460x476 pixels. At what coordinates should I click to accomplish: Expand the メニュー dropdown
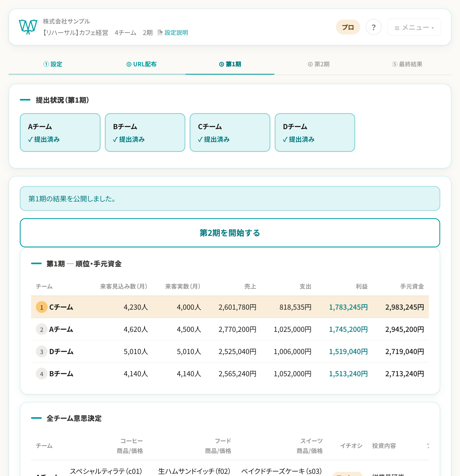click(x=414, y=27)
